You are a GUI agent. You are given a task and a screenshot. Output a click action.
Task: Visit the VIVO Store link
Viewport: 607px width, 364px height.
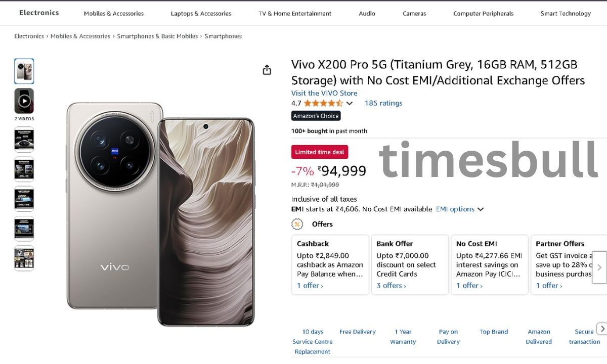point(324,93)
